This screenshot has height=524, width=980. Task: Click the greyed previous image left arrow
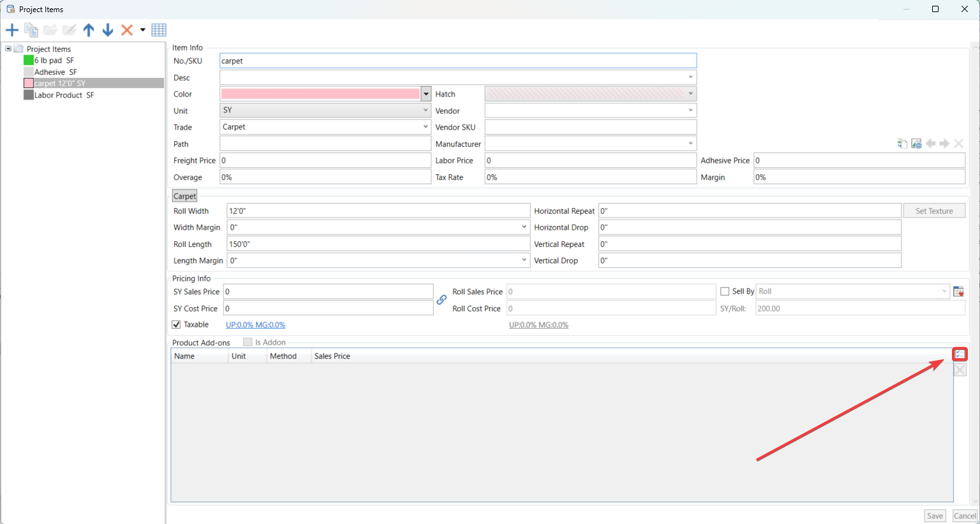(931, 144)
